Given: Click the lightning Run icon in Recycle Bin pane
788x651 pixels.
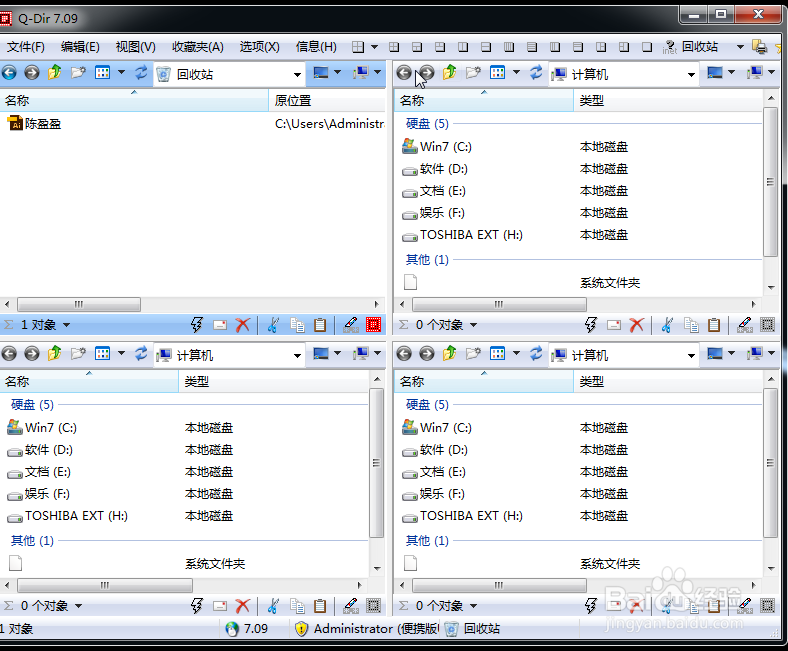Looking at the screenshot, I should click(197, 325).
